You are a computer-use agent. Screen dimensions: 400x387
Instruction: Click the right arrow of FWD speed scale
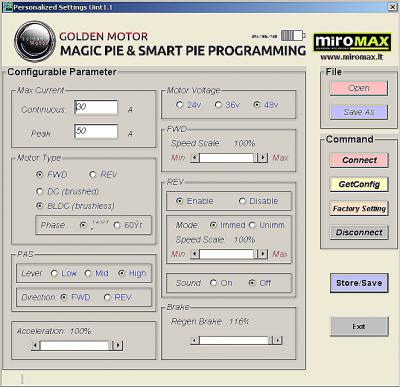(263, 158)
